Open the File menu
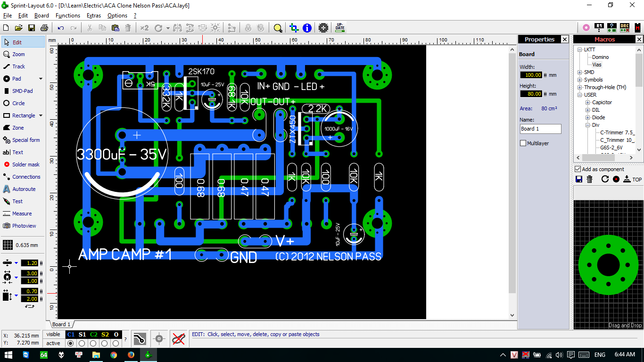 coord(7,16)
